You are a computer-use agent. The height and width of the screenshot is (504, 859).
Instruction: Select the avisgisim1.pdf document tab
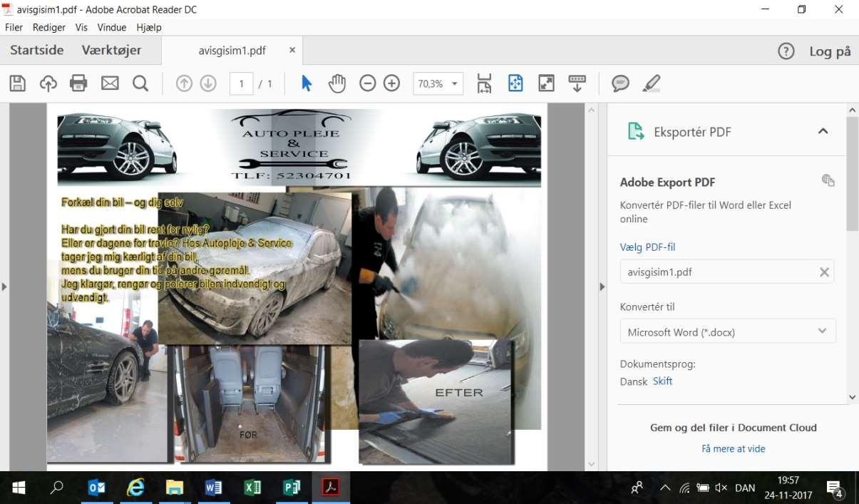(x=232, y=51)
